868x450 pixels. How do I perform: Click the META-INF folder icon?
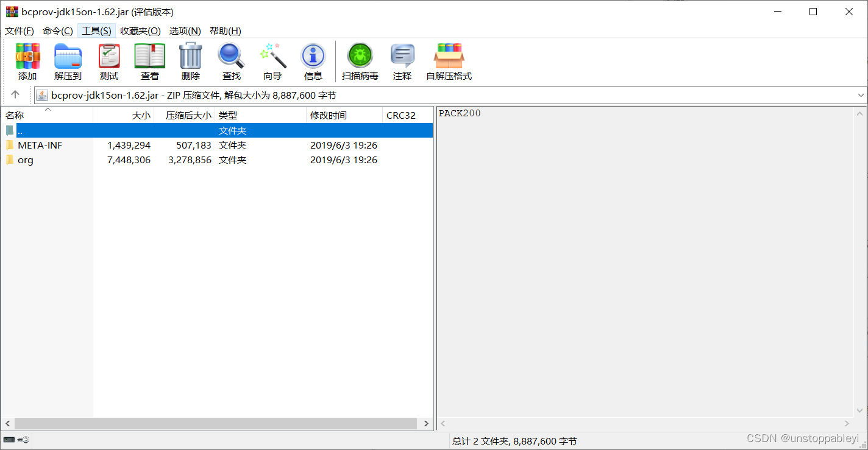coord(10,145)
